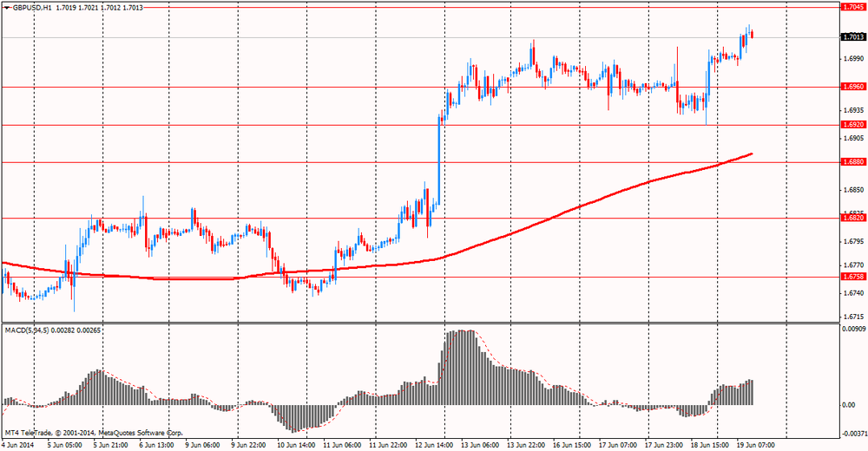The width and height of the screenshot is (868, 451).
Task: Click the 19 Jun 07:00 time label
Action: [x=755, y=445]
